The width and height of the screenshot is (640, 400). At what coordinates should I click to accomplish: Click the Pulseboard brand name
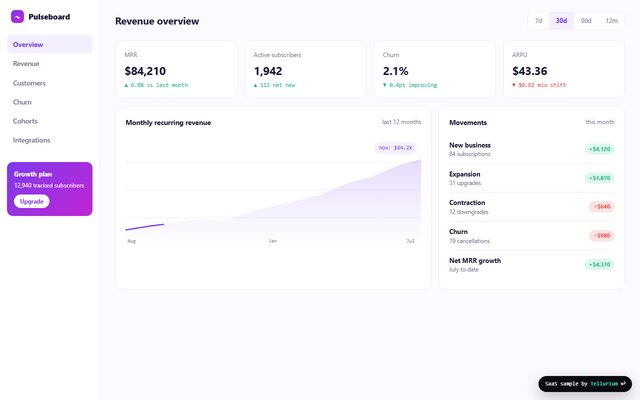(49, 17)
